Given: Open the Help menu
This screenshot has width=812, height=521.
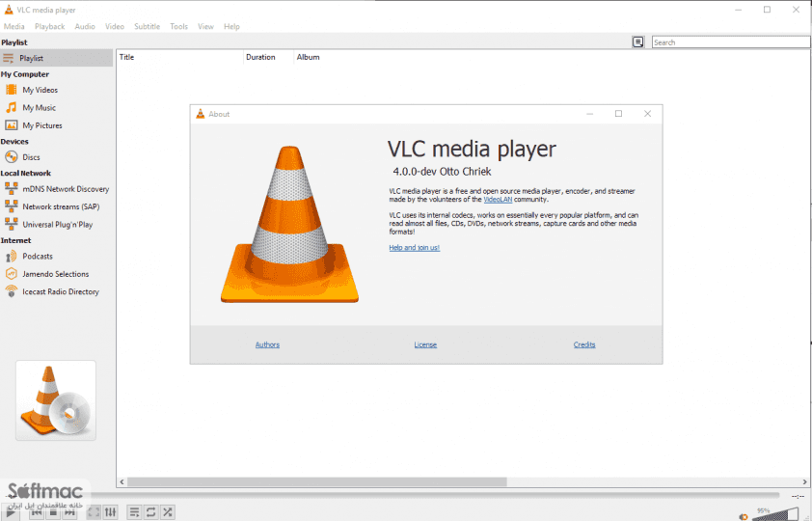Looking at the screenshot, I should click(x=231, y=26).
